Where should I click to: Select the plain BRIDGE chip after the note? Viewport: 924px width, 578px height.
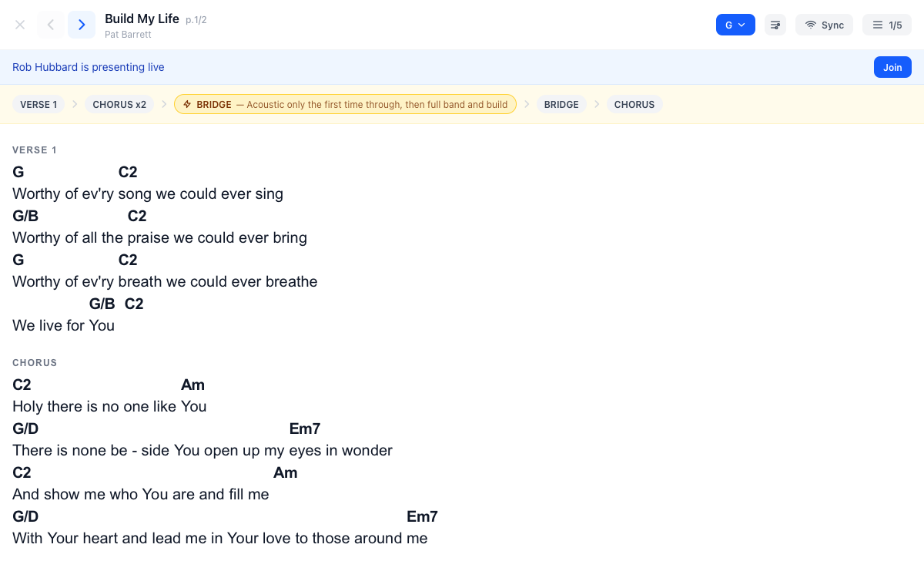click(x=561, y=104)
